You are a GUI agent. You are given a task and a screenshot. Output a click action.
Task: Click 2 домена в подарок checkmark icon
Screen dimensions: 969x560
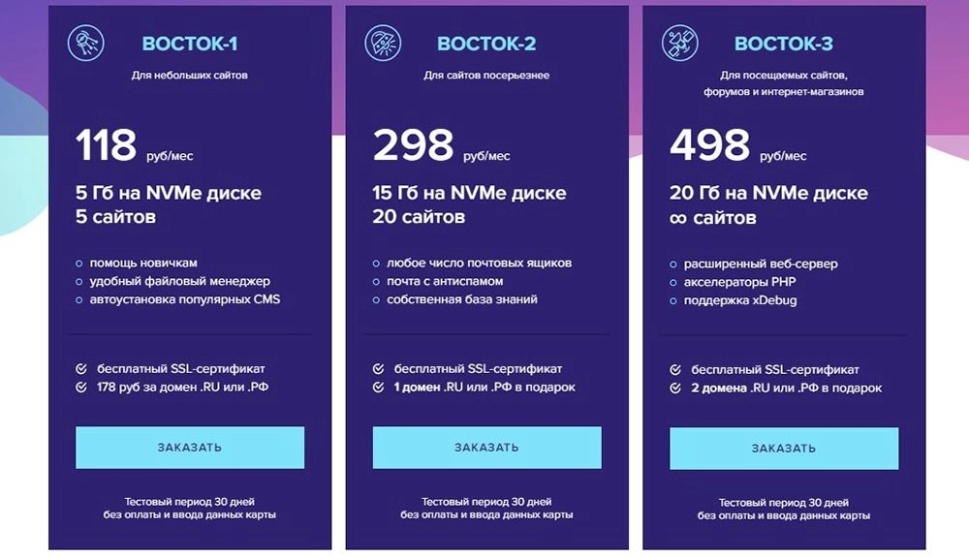click(675, 389)
